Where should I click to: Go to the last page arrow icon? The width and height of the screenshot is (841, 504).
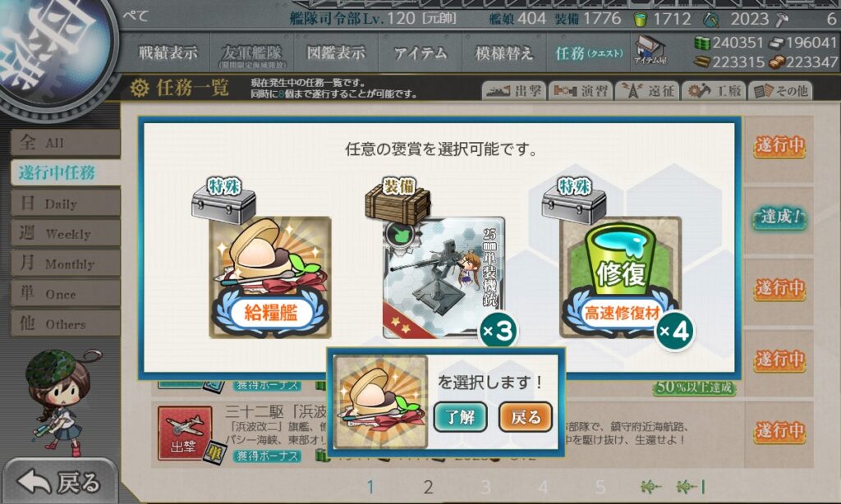pos(690,486)
